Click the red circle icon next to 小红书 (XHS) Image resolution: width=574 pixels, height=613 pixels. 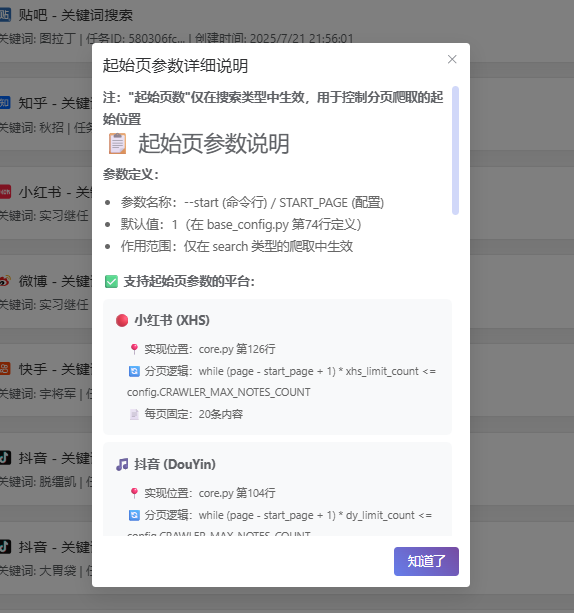tap(122, 320)
